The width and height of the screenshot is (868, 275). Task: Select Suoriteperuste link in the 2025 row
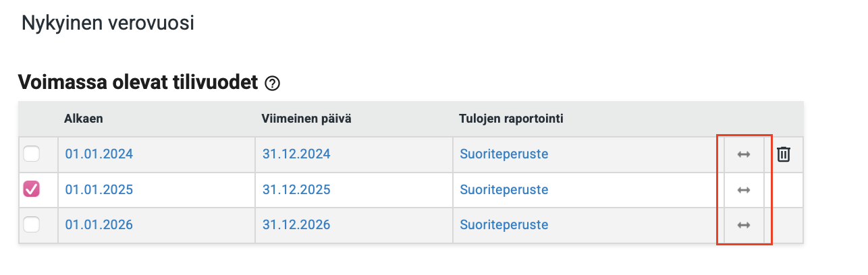504,190
